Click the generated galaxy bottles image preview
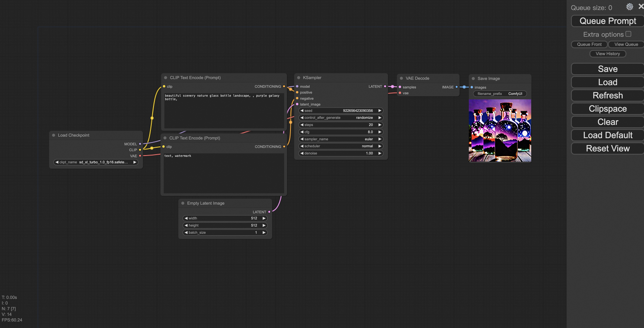Screen dimensions: 644x328 pos(500,130)
